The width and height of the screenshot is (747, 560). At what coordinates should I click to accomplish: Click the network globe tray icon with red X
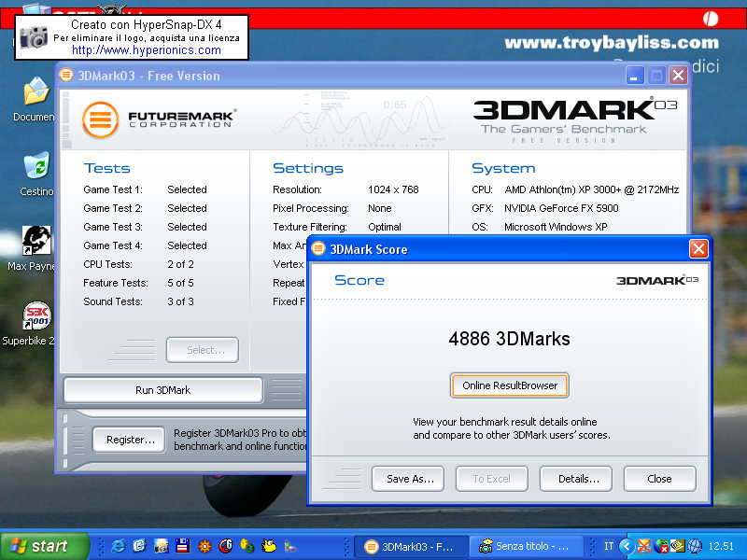click(x=662, y=546)
